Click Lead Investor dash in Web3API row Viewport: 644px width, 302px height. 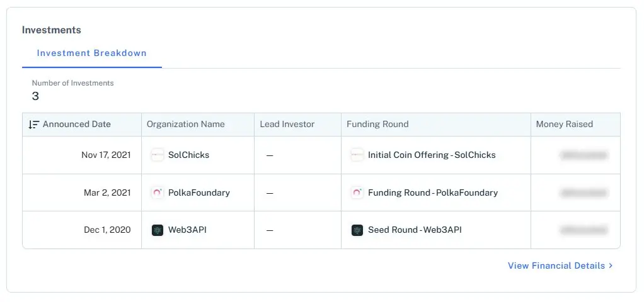pos(270,231)
